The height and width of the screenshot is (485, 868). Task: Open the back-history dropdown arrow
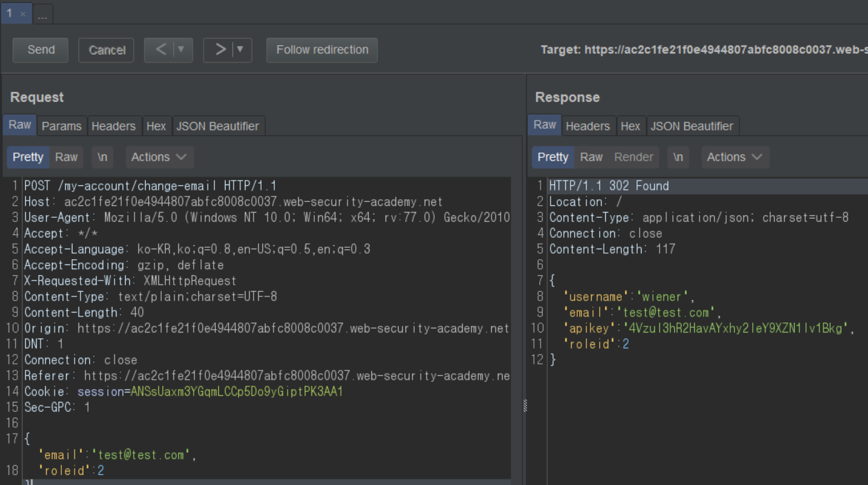click(181, 50)
